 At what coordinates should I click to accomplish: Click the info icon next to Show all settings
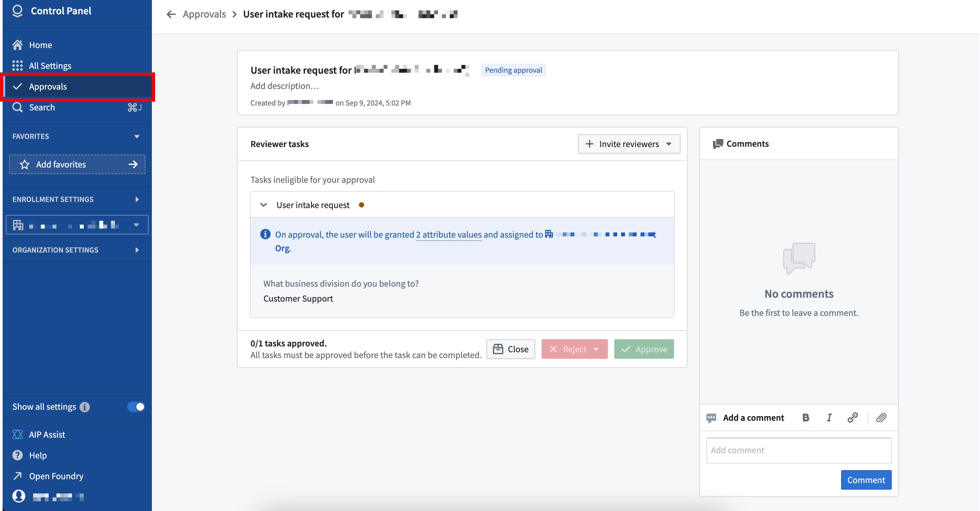pos(85,407)
